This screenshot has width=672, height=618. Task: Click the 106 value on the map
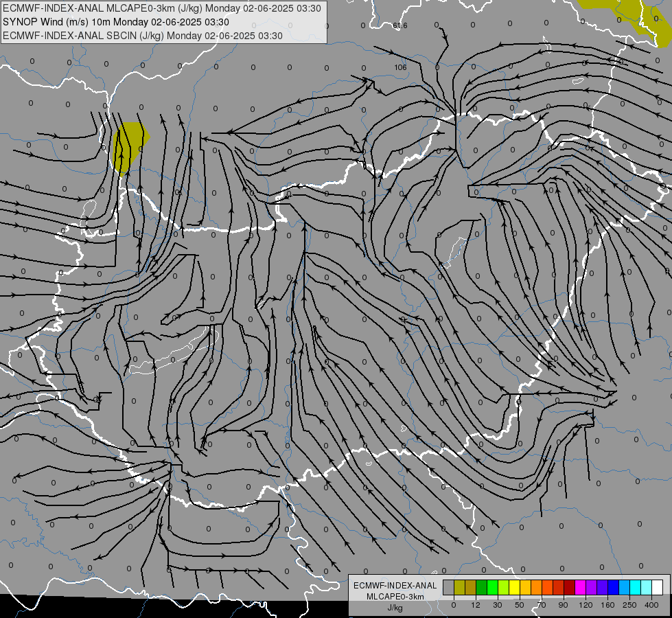coord(400,67)
